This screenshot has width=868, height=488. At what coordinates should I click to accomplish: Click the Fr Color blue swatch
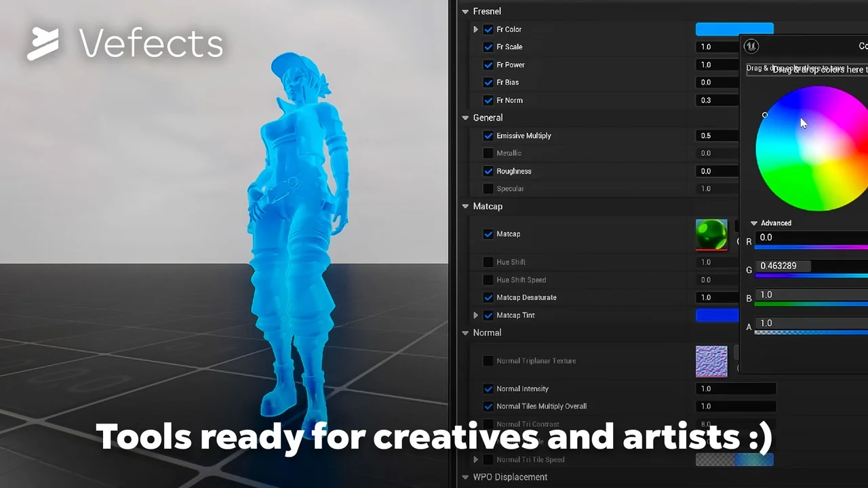tap(734, 29)
